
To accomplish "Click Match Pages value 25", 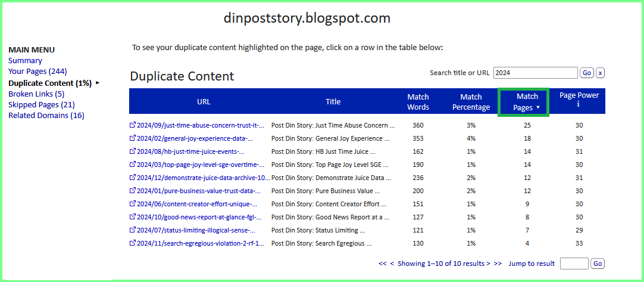I will (x=527, y=125).
